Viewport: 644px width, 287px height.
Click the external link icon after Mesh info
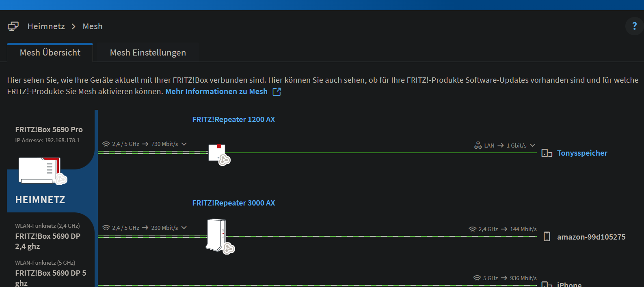[277, 92]
